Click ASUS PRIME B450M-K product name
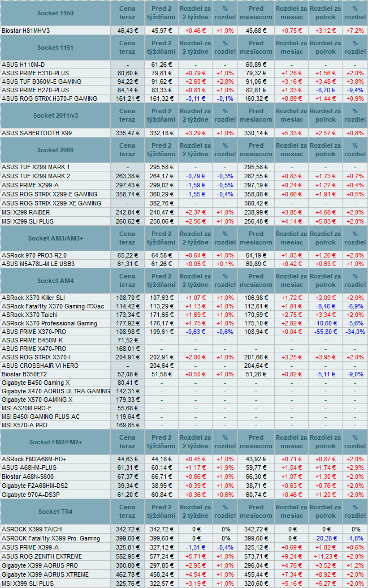 32,341
